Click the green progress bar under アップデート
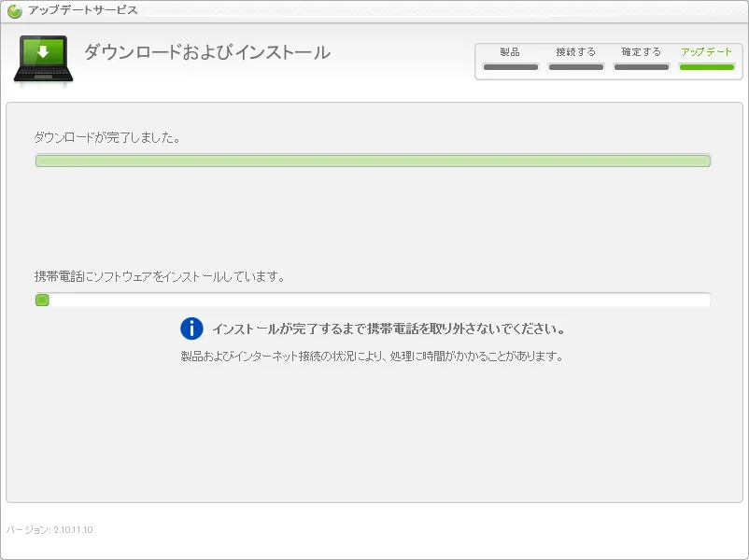Viewport: 749px width, 560px height. (x=707, y=67)
